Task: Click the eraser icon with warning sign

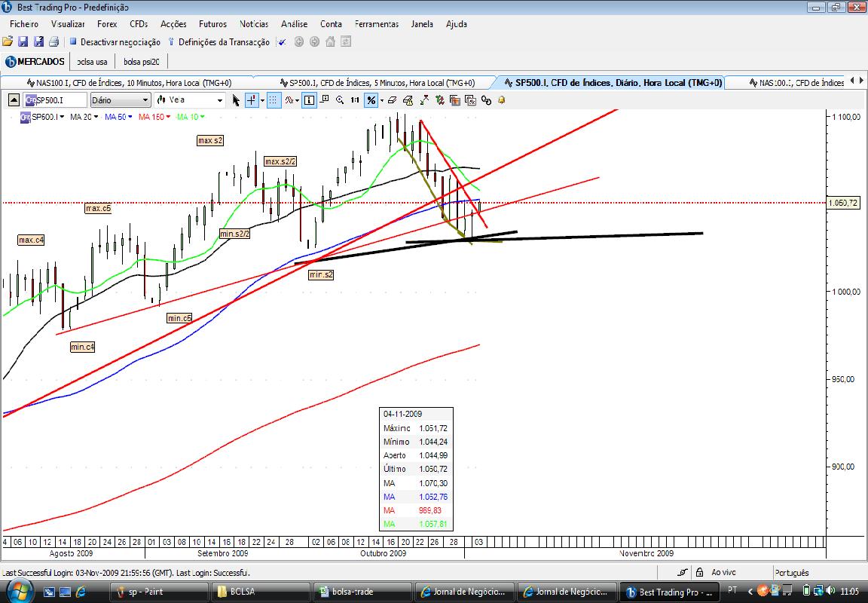Action: click(408, 100)
